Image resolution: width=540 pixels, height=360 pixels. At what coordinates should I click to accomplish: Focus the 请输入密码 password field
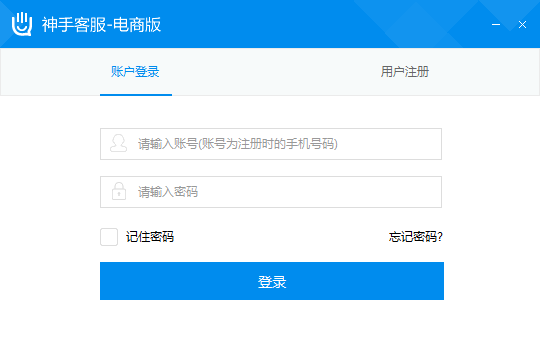[x=271, y=192]
